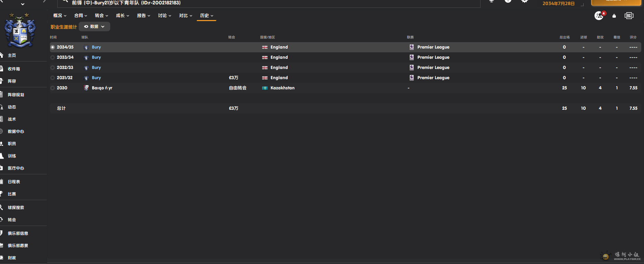The width and height of the screenshot is (644, 264).
Task: Open the 数据 view dropdown
Action: point(94,27)
